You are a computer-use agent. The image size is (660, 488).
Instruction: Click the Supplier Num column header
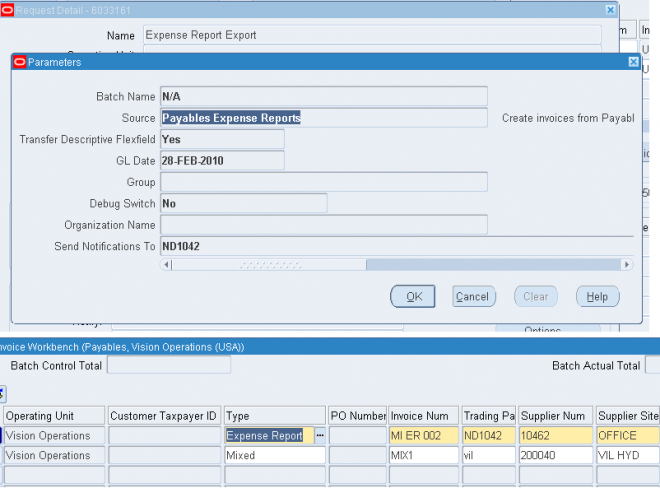(556, 416)
